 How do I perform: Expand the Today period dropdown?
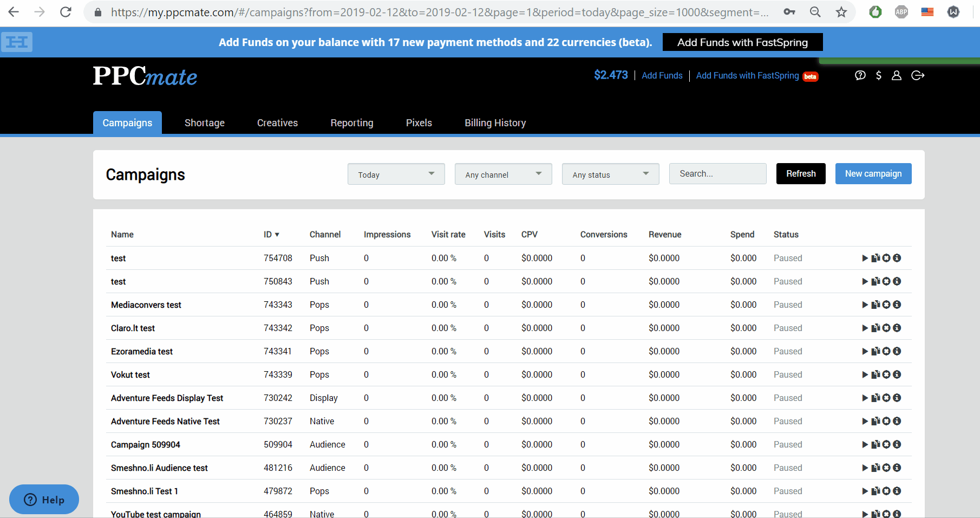[396, 174]
